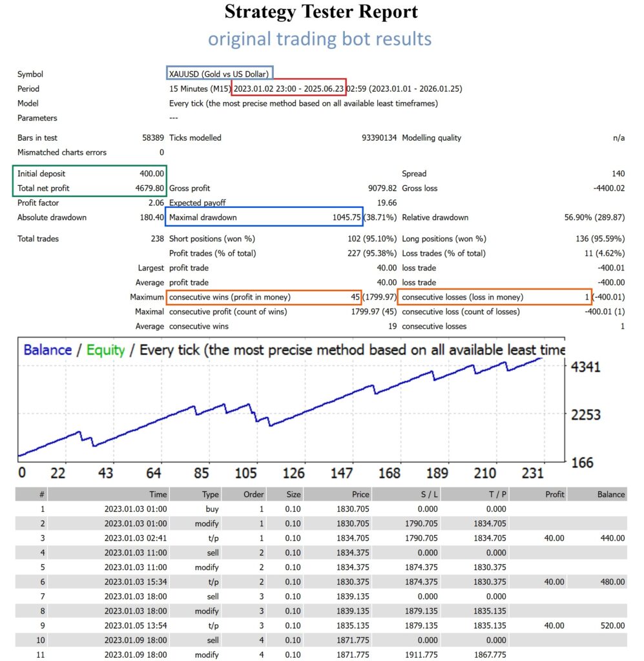Viewport: 644px width, 661px height.
Task: Select the Initial deposit value 400.00
Action: [152, 174]
